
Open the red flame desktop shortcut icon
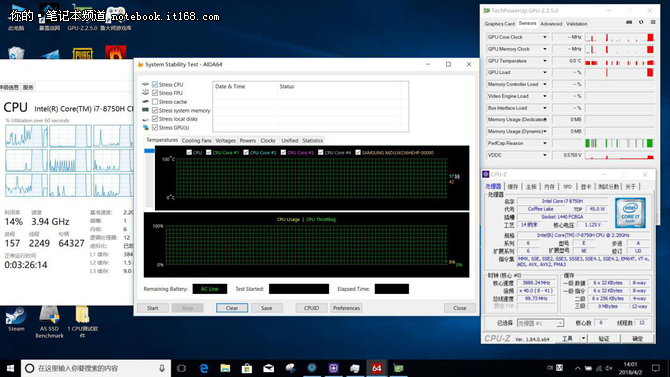(x=115, y=53)
